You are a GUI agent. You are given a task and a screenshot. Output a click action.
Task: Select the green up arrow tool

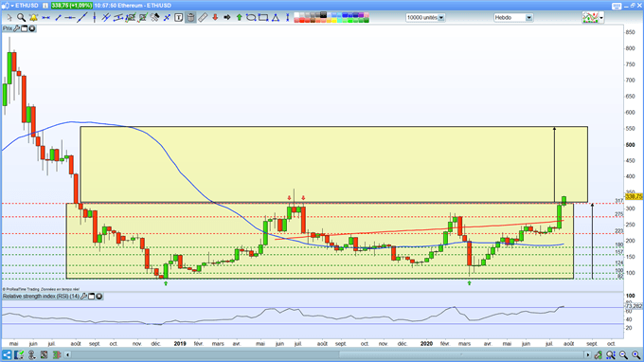(239, 18)
